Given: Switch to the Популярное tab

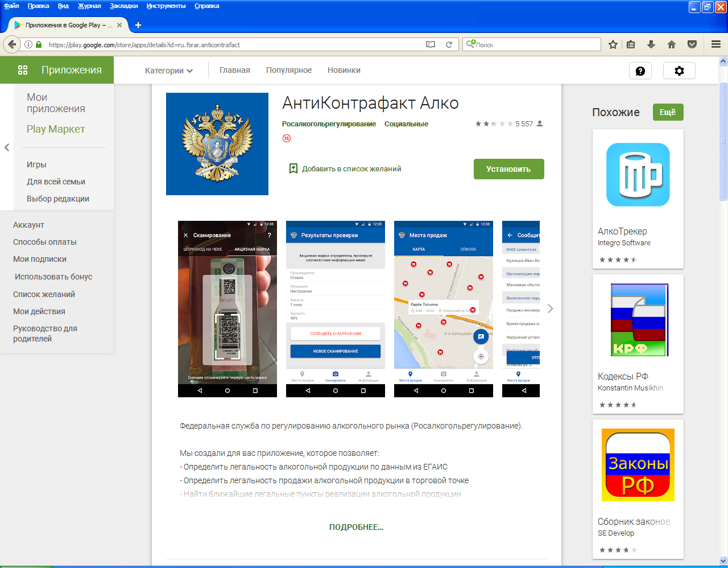Looking at the screenshot, I should tap(289, 71).
